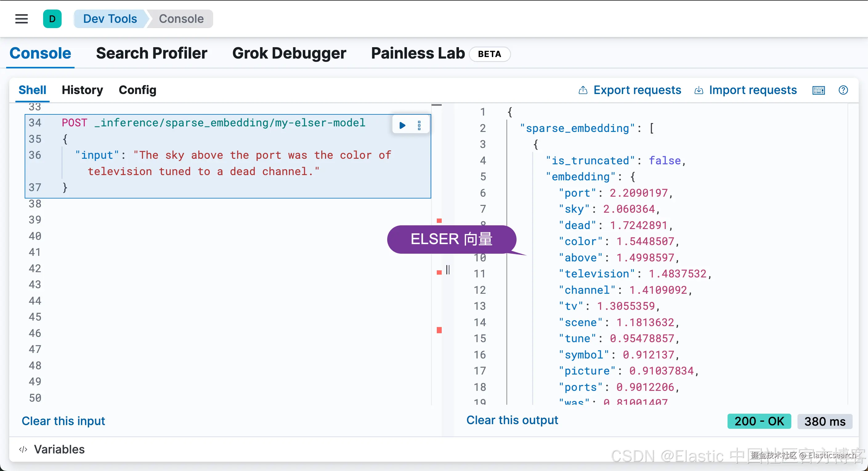
Task: Click the Export requests icon
Action: click(x=583, y=90)
